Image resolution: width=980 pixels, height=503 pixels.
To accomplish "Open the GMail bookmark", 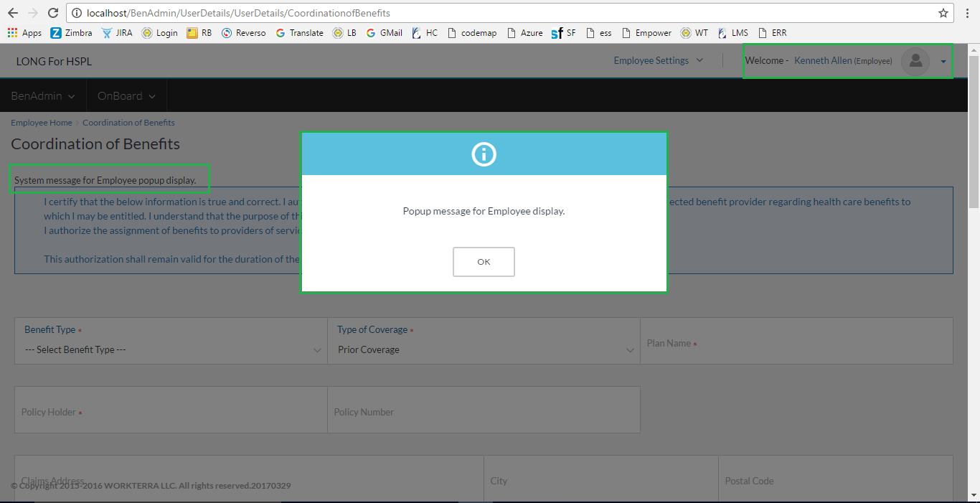I will 384,33.
